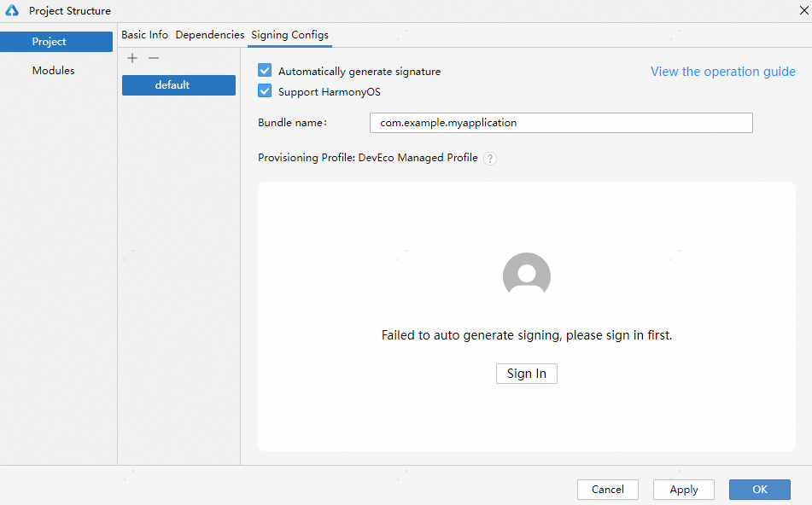This screenshot has width=812, height=505.
Task: Click the Provisioning Profile help question mark
Action: pyautogui.click(x=490, y=159)
